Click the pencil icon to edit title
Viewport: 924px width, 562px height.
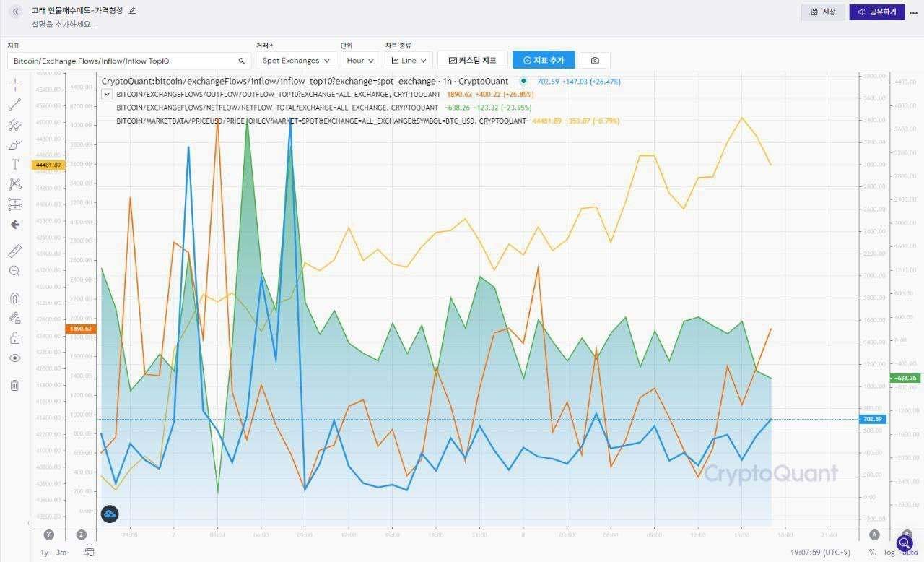(x=132, y=11)
